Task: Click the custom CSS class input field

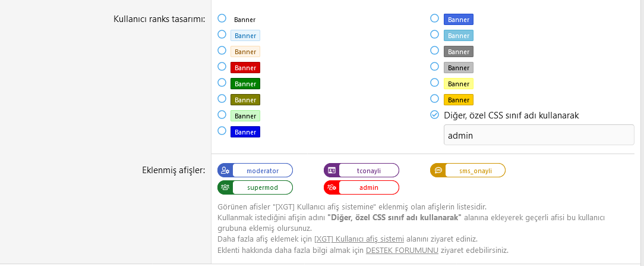Action: point(539,135)
